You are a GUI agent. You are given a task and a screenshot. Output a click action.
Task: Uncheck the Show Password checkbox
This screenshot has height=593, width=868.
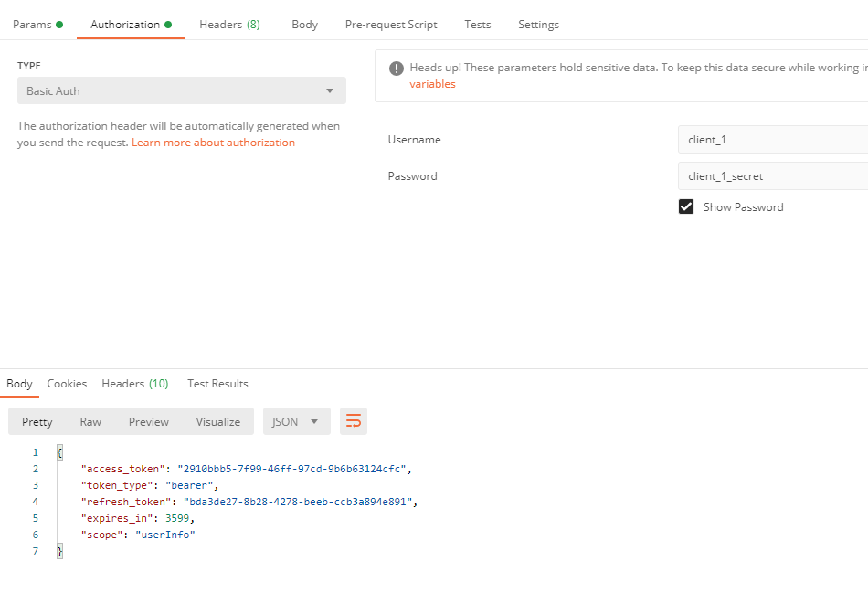click(686, 206)
